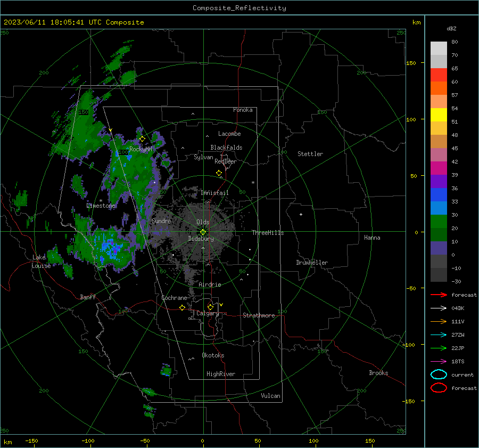Click the cyan current ellipse icon
The image size is (479, 448).
pyautogui.click(x=439, y=374)
